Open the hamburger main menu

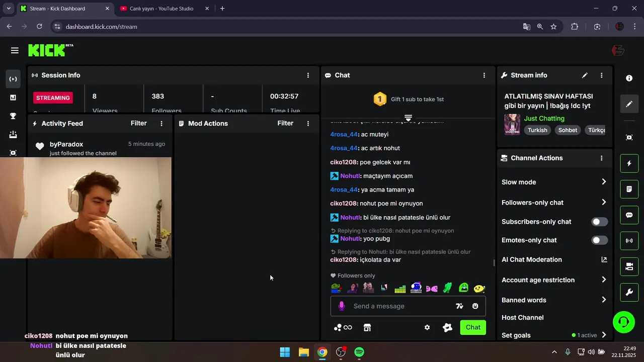[x=15, y=50]
